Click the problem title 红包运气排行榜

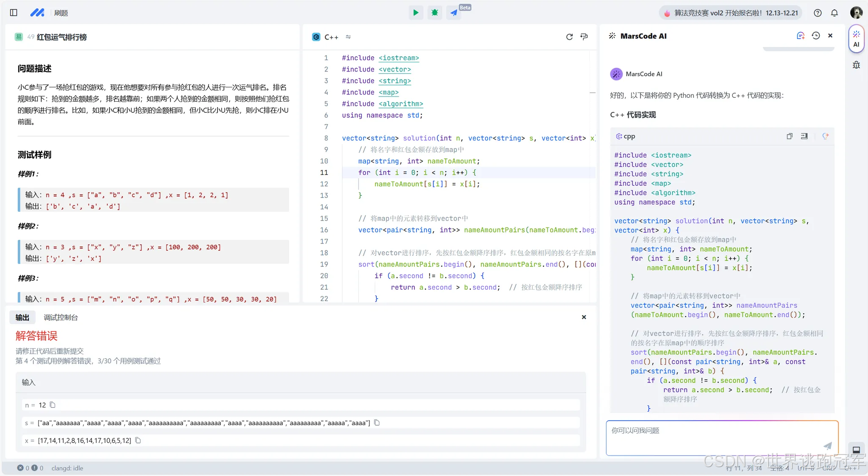61,37
